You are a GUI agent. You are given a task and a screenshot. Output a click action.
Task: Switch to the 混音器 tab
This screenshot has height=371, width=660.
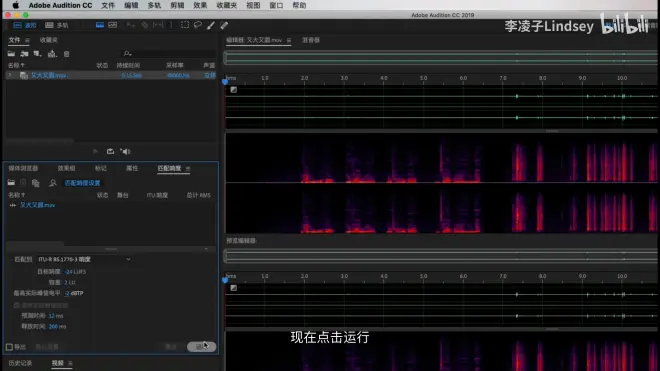[311, 40]
